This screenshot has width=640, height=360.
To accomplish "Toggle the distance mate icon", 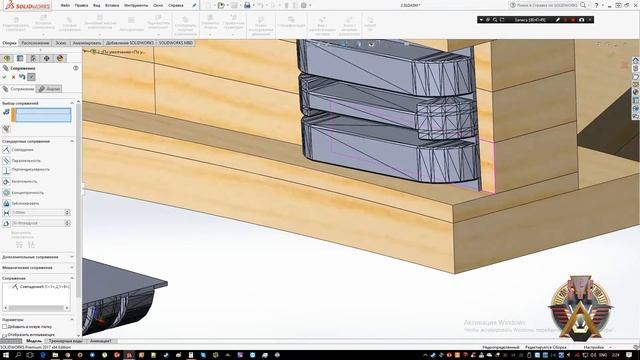I will point(6,213).
